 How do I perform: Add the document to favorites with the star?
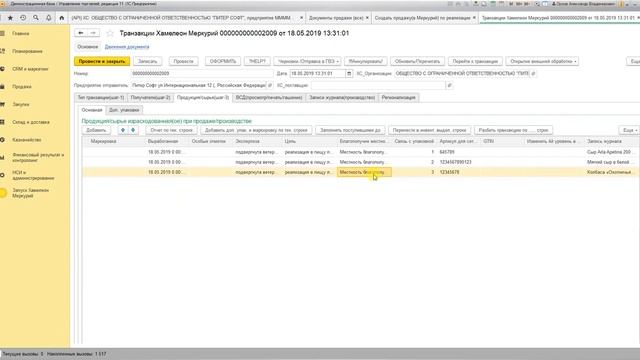pyautogui.click(x=110, y=33)
